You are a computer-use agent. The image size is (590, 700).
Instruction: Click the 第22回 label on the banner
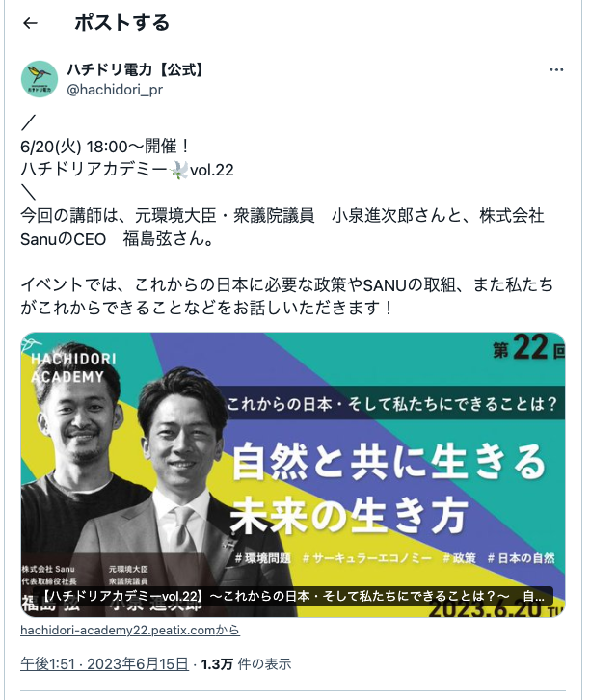pyautogui.click(x=529, y=349)
